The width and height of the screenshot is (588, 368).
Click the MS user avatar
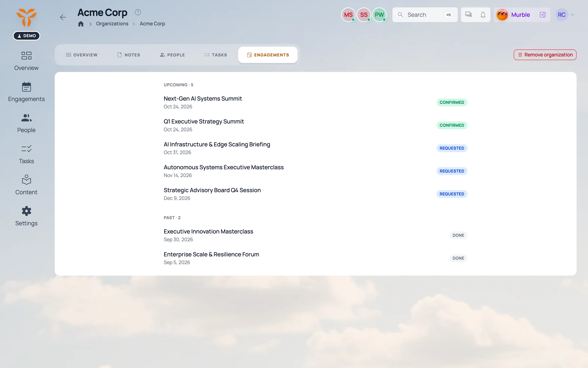(348, 15)
